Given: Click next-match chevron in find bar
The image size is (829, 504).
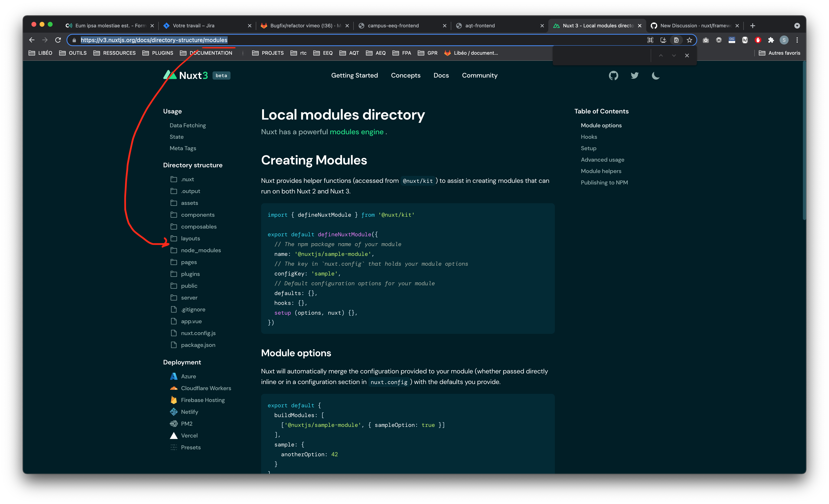Looking at the screenshot, I should point(674,55).
